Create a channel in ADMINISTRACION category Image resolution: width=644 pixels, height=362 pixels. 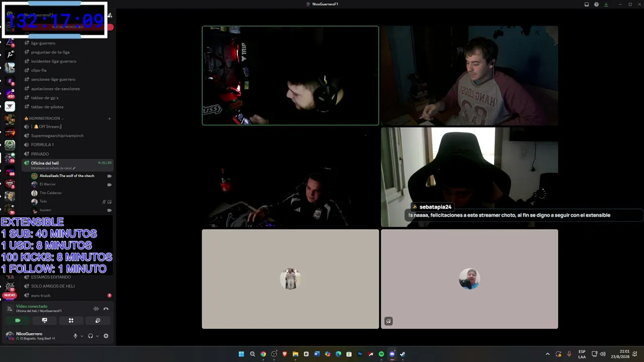pyautogui.click(x=109, y=119)
